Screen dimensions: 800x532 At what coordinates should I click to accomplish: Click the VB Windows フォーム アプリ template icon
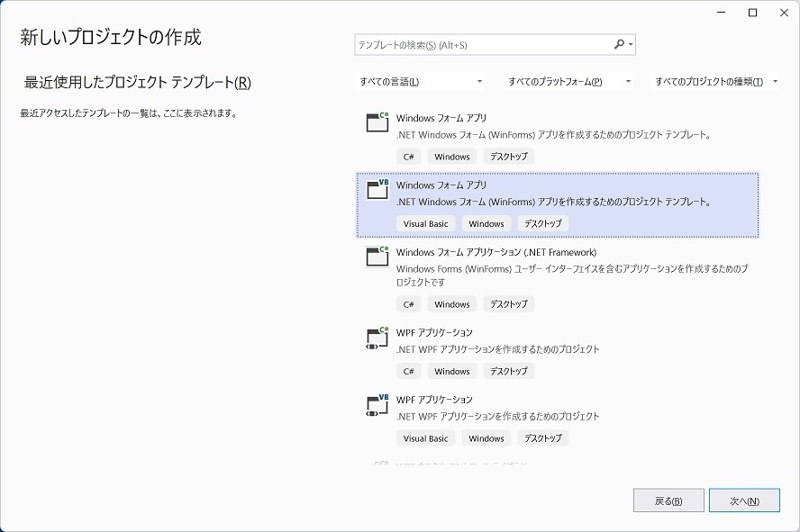376,191
